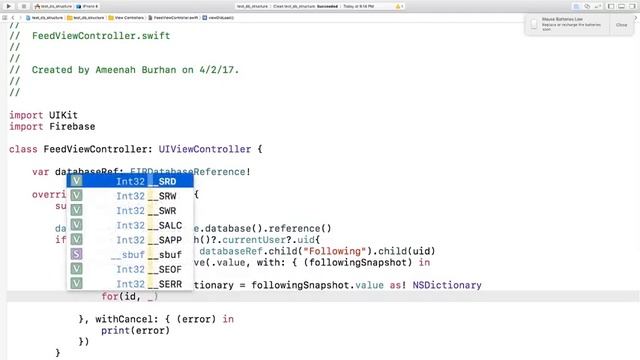Click the V icon beside __SAPP

pyautogui.click(x=76, y=240)
